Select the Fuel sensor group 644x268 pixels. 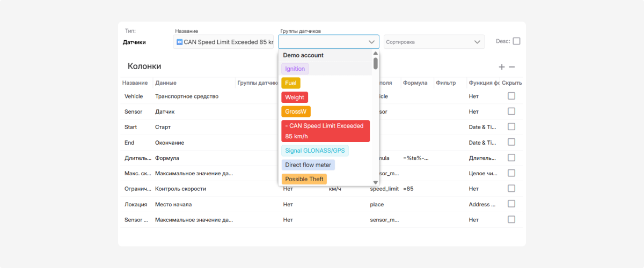click(x=291, y=83)
